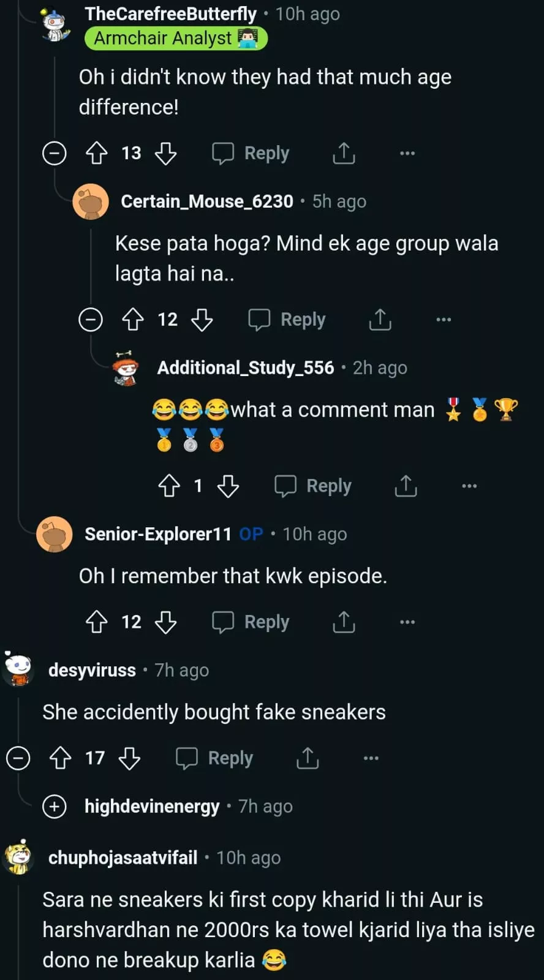The image size is (544, 980).
Task: Upvote Senior-Explorer11's kwk episode comment
Action: point(96,622)
